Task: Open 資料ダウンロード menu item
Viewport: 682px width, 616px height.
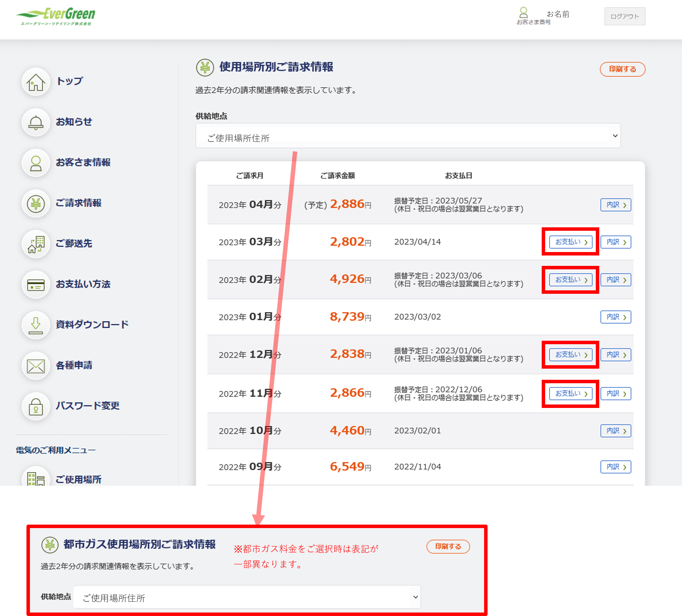Action: (92, 325)
